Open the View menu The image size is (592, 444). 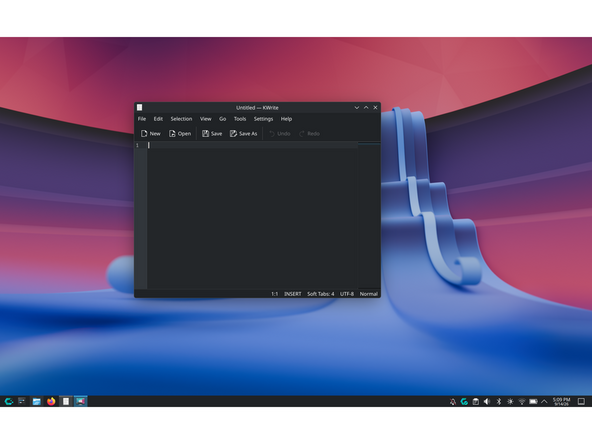[x=205, y=119]
